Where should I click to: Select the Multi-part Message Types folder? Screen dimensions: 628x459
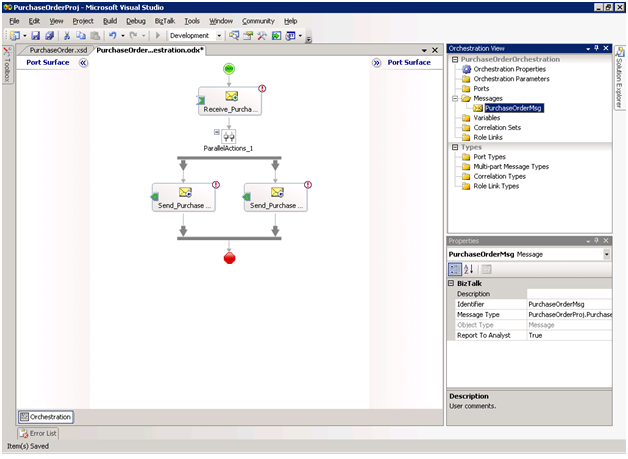[x=511, y=167]
